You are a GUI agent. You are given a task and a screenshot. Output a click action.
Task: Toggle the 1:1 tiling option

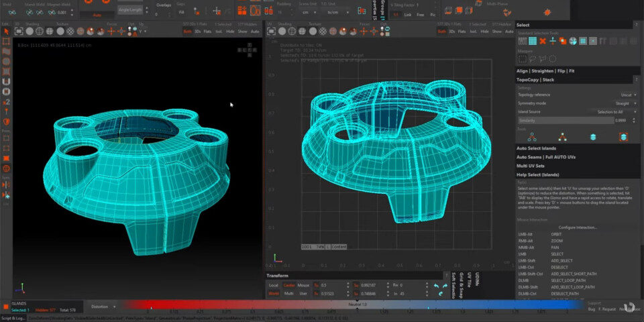[x=396, y=15]
